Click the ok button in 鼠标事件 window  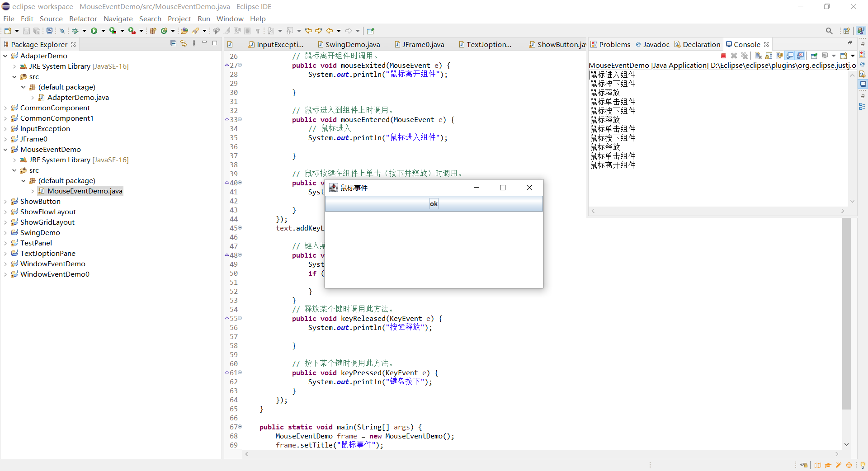click(x=434, y=204)
